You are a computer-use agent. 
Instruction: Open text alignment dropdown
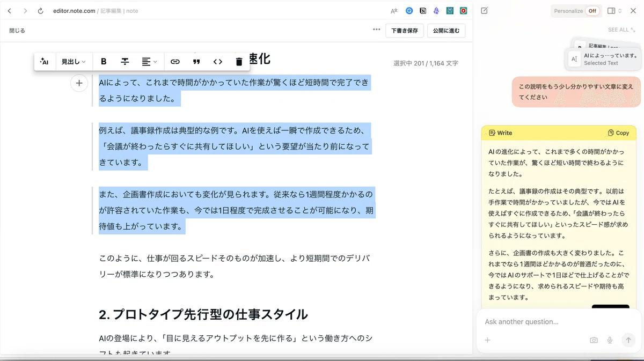[x=150, y=62]
